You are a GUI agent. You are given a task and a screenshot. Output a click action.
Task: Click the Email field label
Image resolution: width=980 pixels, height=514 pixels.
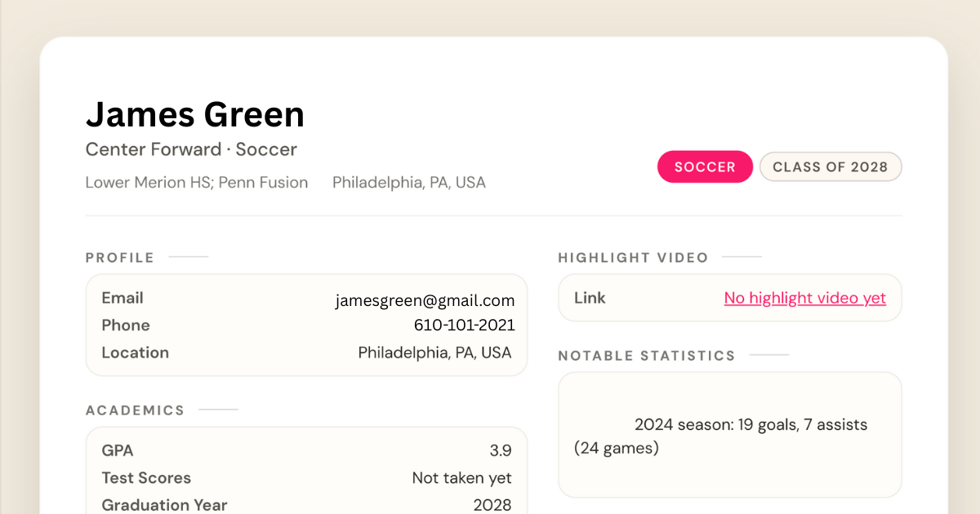(x=122, y=299)
